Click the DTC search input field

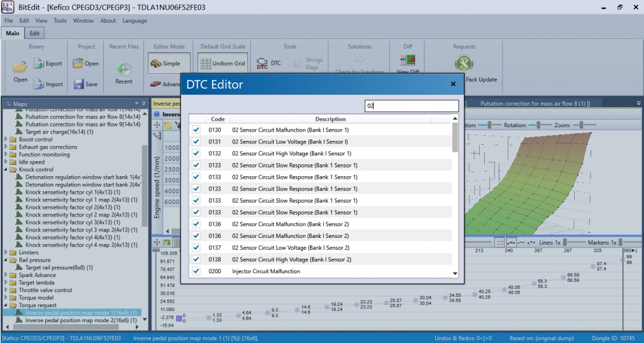click(x=412, y=106)
